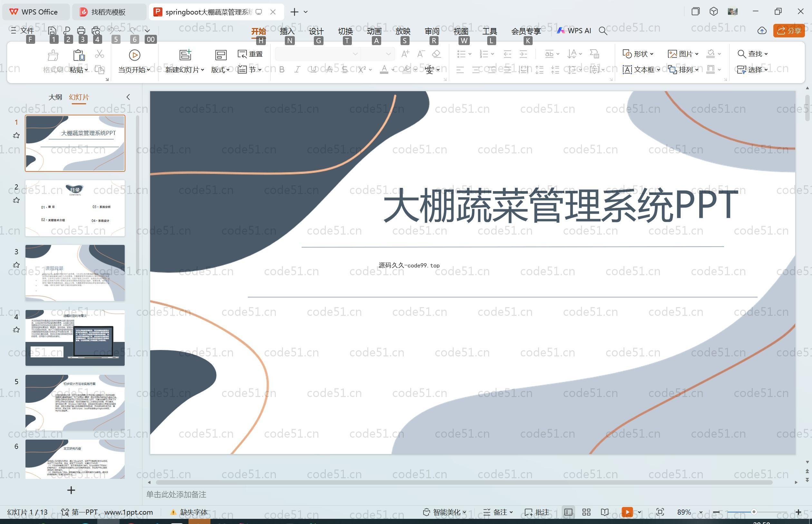This screenshot has height=524, width=812.
Task: Open WPS AI assistant
Action: [x=574, y=31]
